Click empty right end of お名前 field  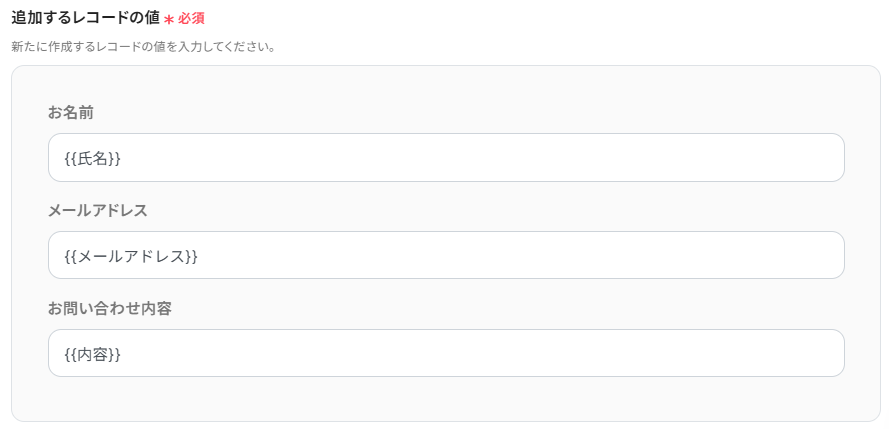pyautogui.click(x=800, y=158)
